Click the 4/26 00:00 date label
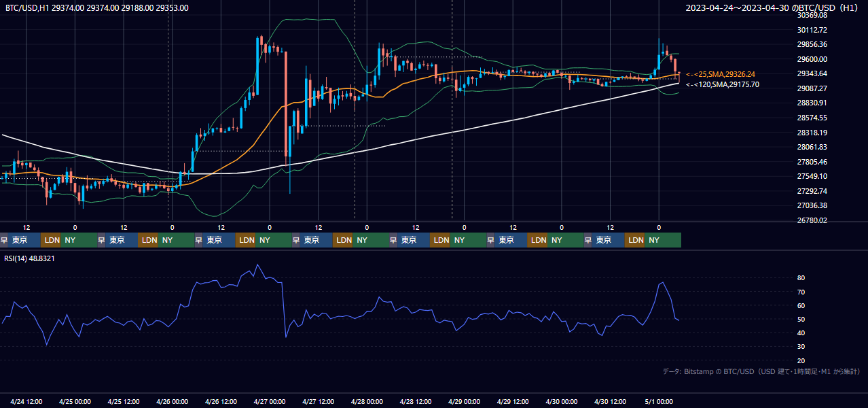This screenshot has width=868, height=408. point(172,402)
